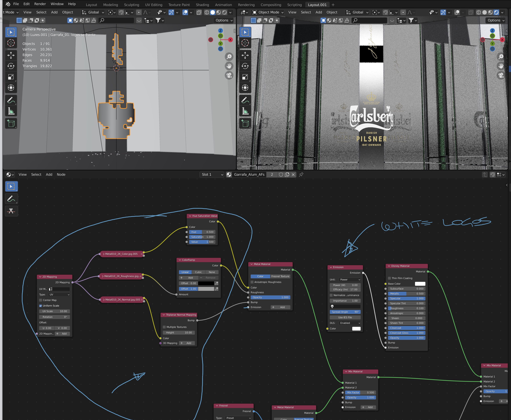The image size is (511, 420).
Task: Enable Thin Film Coating in Disney Material
Action: click(389, 278)
